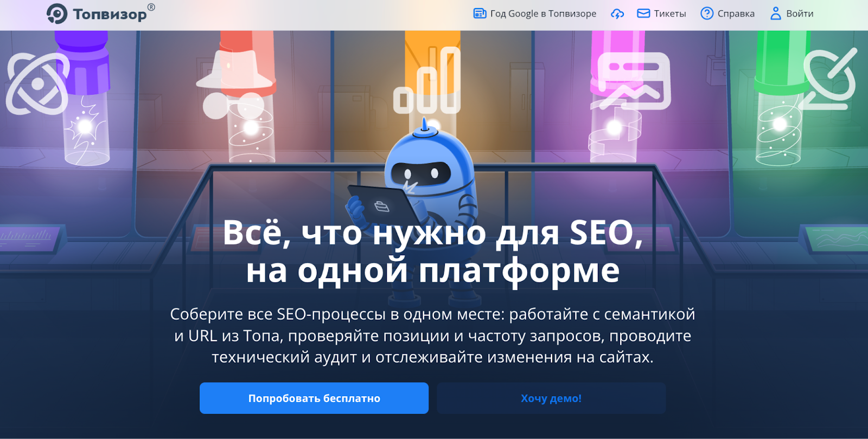Viewport: 868px width, 439px height.
Task: Select the satellite radar icon on green tube
Action: [828, 79]
